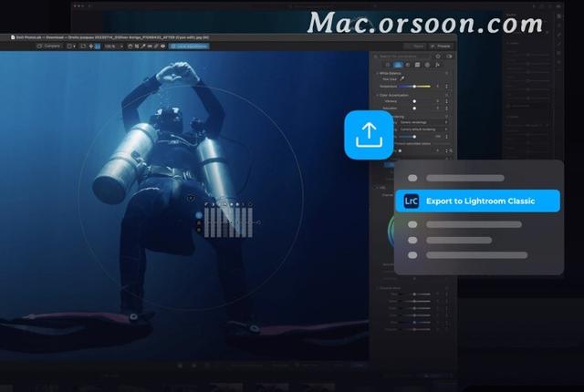The height and width of the screenshot is (392, 584).
Task: Collapse the White Balance section
Action: [377, 73]
